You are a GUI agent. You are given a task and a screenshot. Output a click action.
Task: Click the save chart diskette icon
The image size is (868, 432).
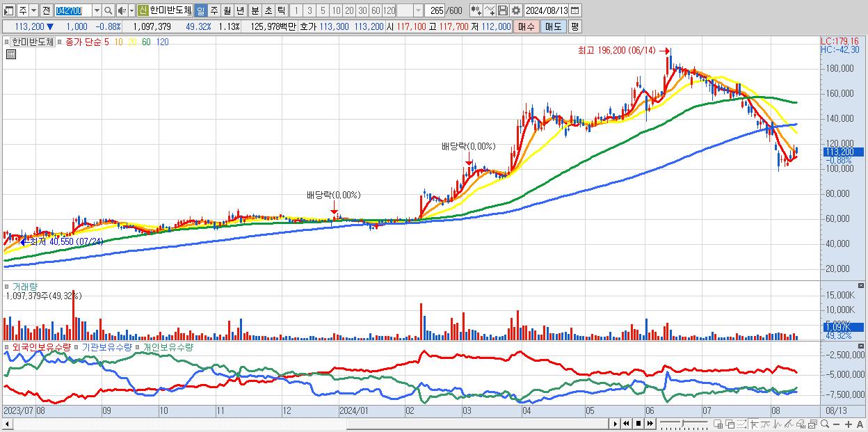503,10
